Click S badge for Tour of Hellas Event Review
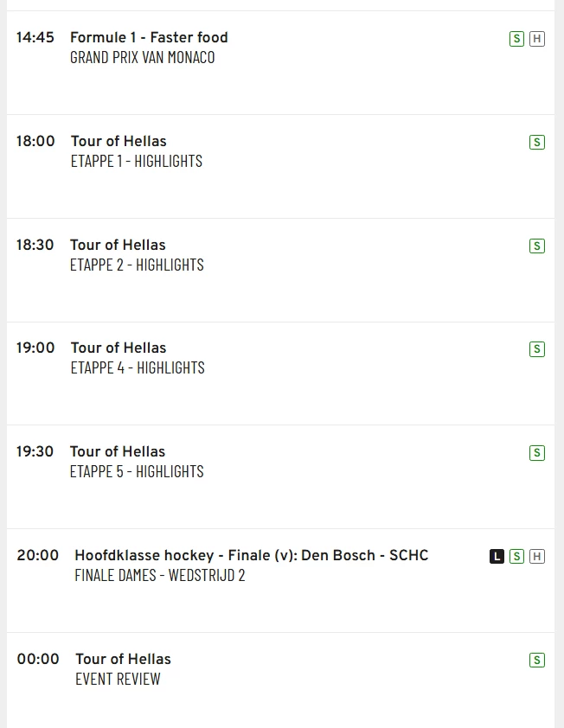This screenshot has width=564, height=728. click(537, 661)
